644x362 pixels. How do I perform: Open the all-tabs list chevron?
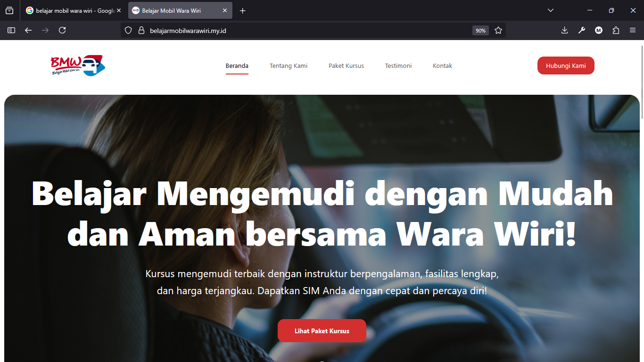click(x=550, y=10)
